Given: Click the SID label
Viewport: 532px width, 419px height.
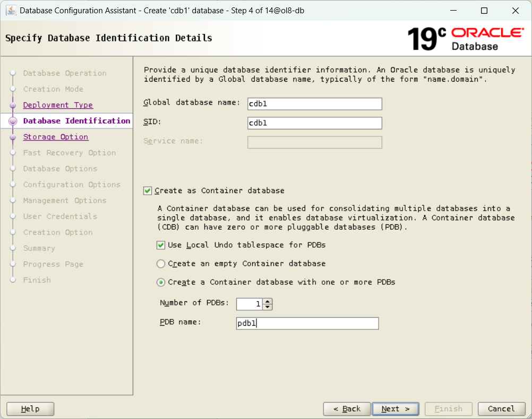Looking at the screenshot, I should pos(152,121).
